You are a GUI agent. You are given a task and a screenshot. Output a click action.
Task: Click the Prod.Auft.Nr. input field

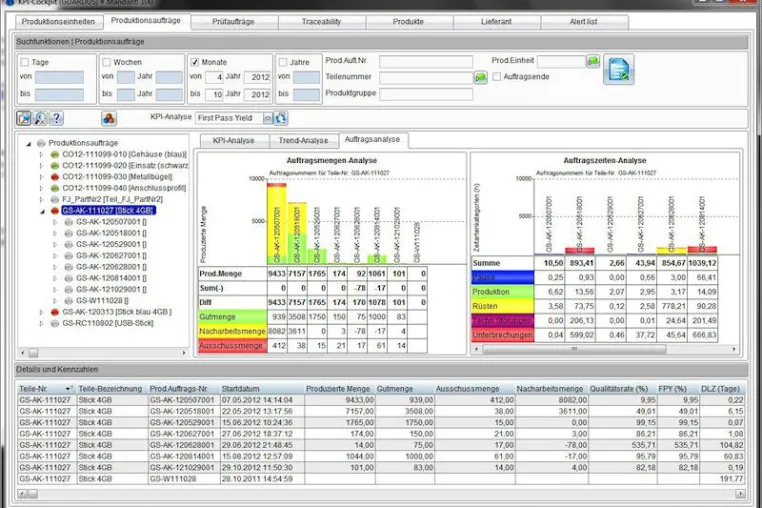coord(426,62)
